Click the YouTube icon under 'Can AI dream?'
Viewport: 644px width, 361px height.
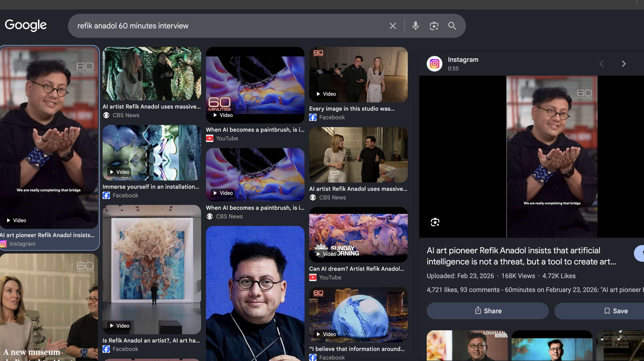[x=313, y=277]
